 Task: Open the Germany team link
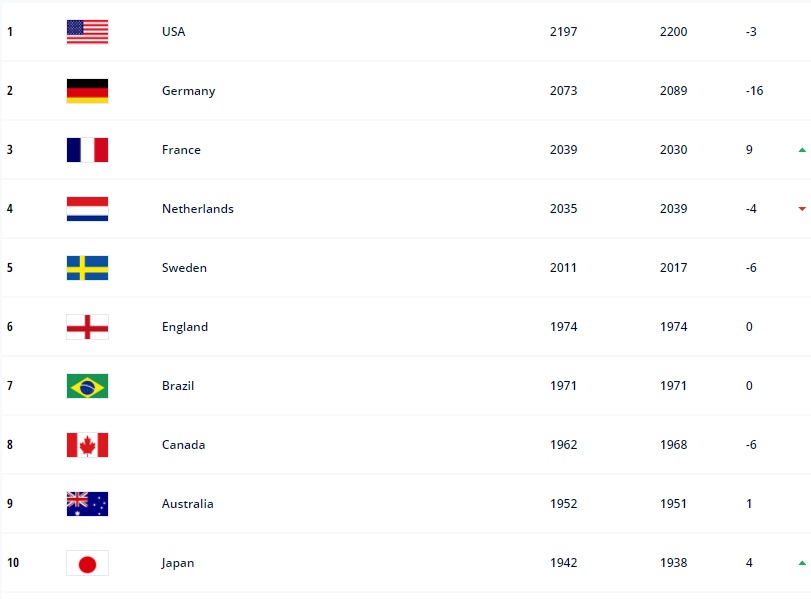coord(188,91)
